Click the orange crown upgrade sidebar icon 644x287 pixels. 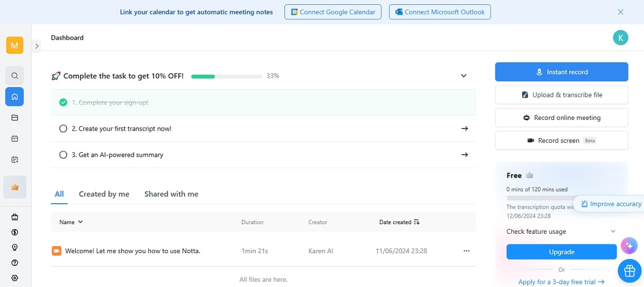pyautogui.click(x=14, y=187)
